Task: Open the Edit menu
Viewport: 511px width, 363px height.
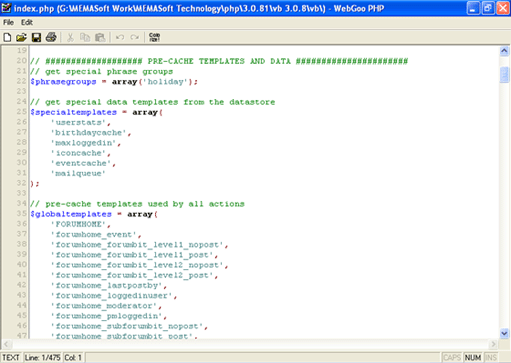Action: click(27, 22)
